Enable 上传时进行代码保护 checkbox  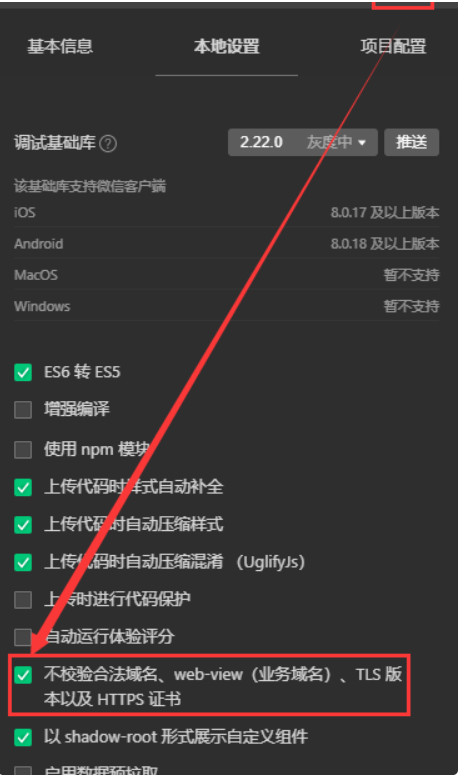click(23, 600)
